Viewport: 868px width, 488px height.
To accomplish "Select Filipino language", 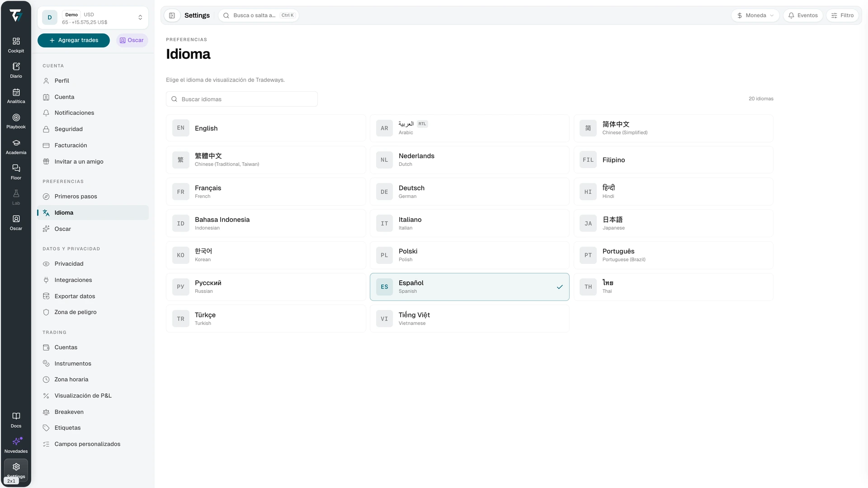I will [x=674, y=160].
